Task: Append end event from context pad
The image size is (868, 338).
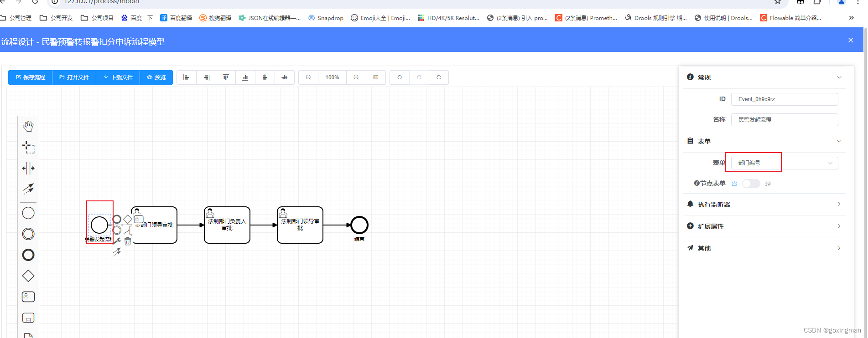Action: tap(117, 219)
